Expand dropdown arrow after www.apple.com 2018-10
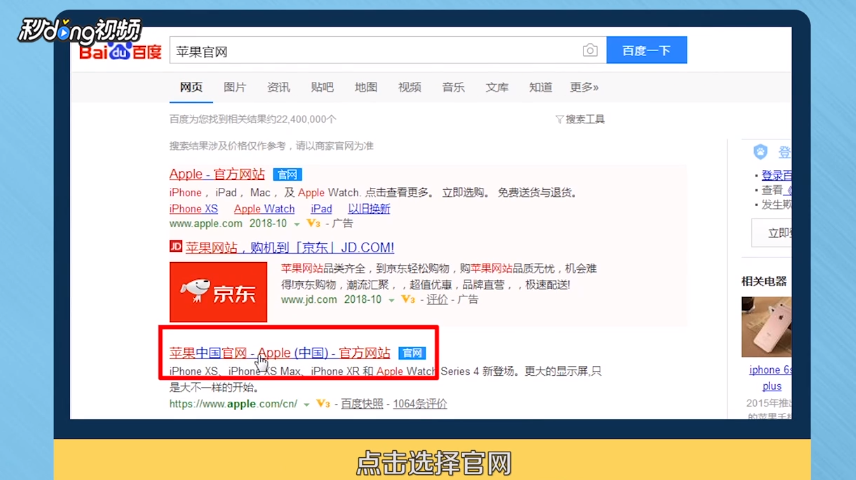Image resolution: width=856 pixels, height=480 pixels. tap(296, 224)
